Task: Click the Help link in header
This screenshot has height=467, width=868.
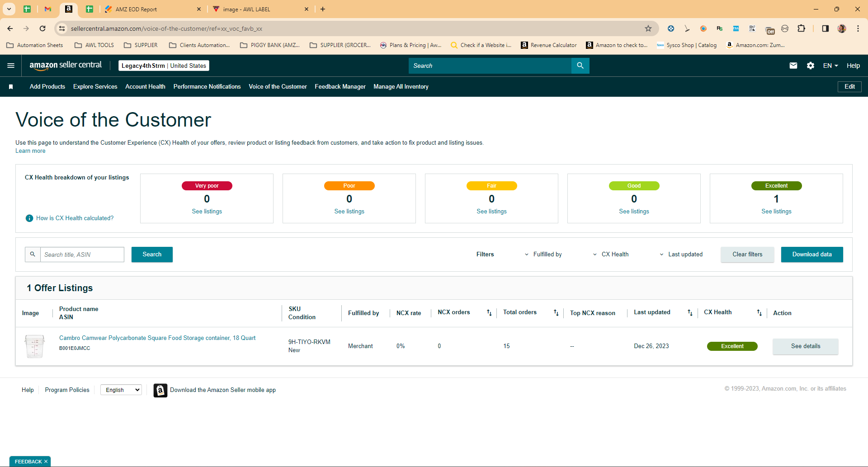Action: tap(853, 66)
